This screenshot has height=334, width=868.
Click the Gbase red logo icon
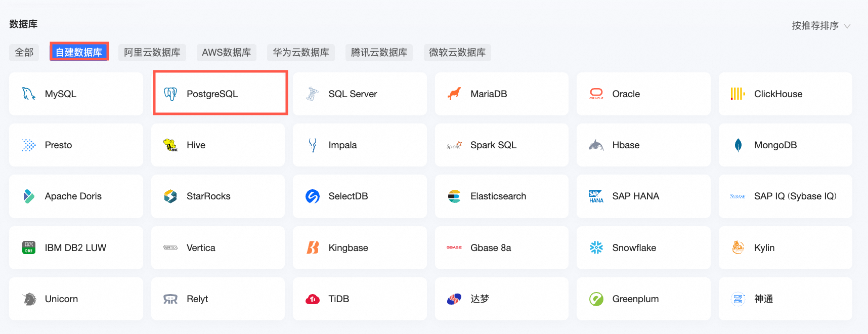point(454,247)
